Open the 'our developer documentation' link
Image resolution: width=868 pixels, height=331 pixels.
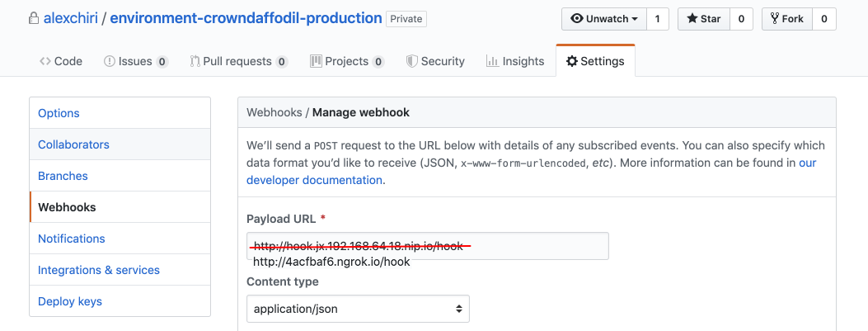pyautogui.click(x=314, y=180)
